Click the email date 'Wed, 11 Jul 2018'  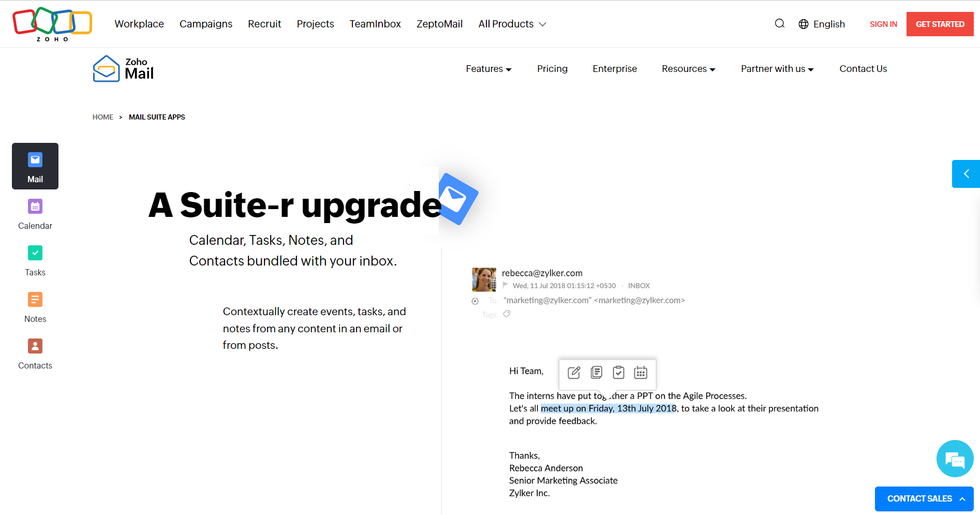click(565, 286)
